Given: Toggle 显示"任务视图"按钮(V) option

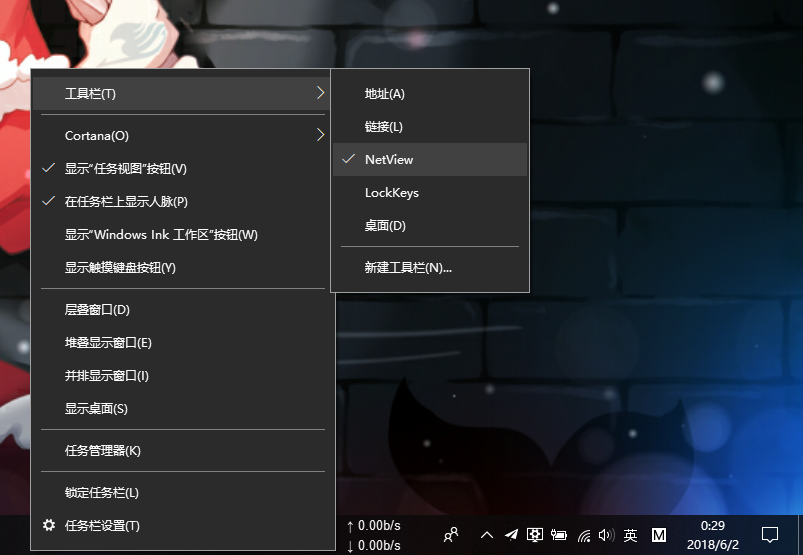Looking at the screenshot, I should tap(183, 168).
